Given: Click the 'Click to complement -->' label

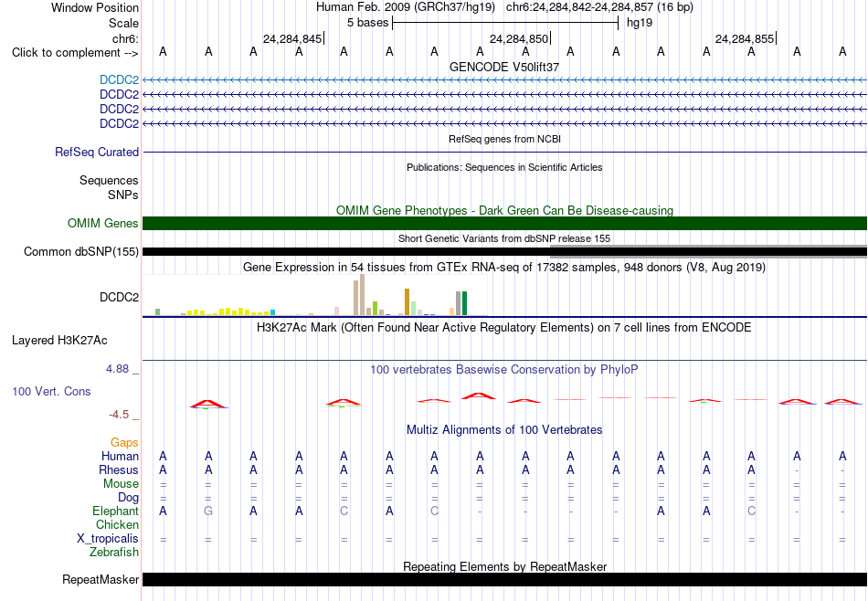Looking at the screenshot, I should pos(75,53).
